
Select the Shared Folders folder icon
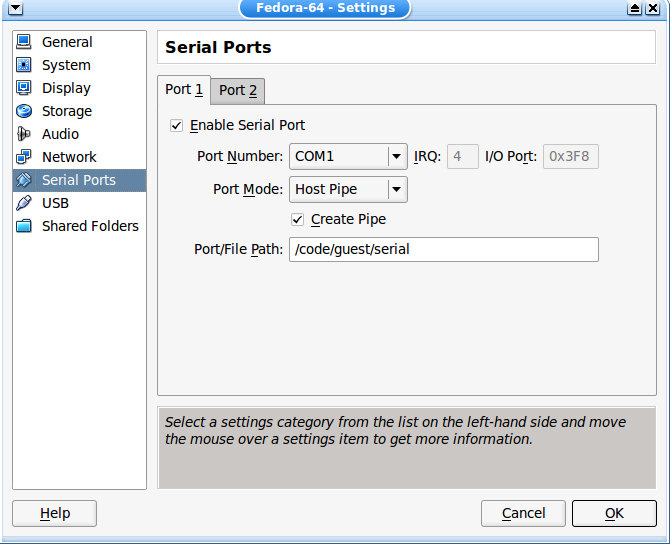pos(24,226)
